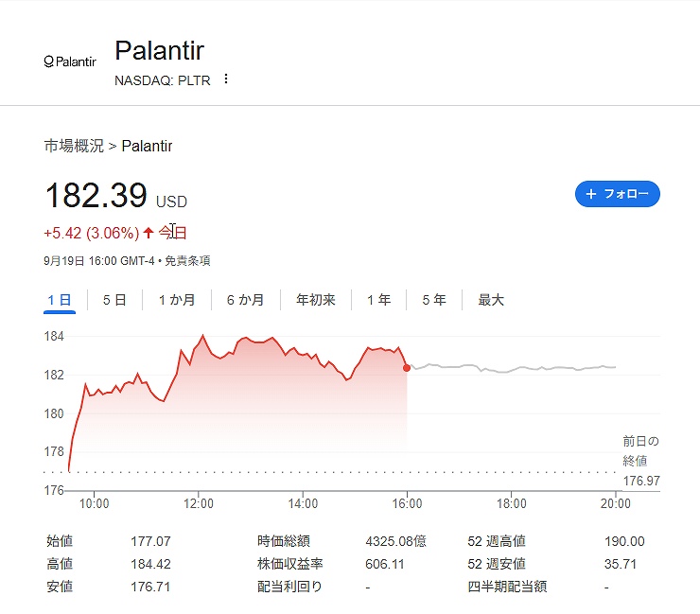This screenshot has height=614, width=700.
Task: Open the 免責条項 disclaimer link
Action: pos(185,260)
